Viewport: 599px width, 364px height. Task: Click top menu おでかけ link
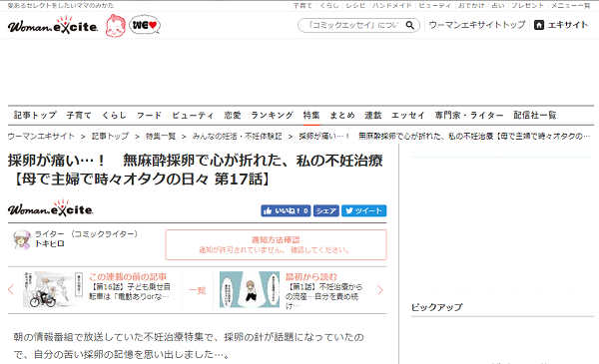coord(471,5)
